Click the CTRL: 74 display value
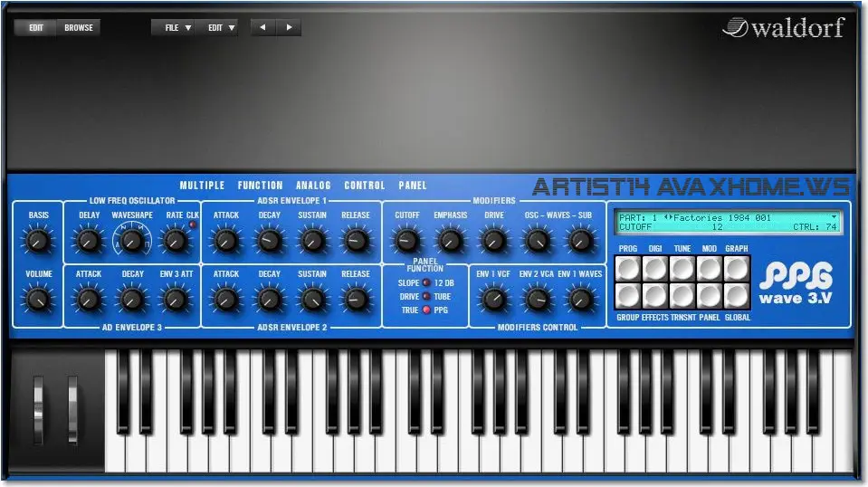 tap(815, 227)
